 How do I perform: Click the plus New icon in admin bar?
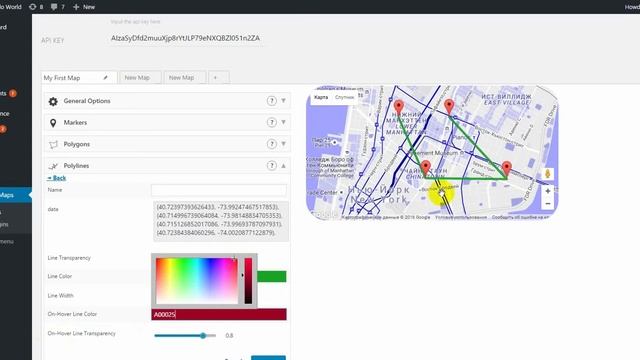click(76, 7)
